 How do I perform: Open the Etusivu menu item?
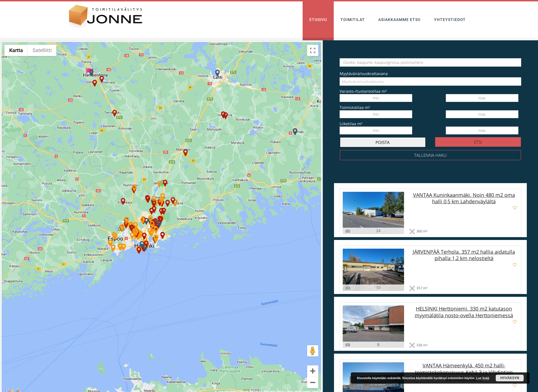tap(318, 20)
